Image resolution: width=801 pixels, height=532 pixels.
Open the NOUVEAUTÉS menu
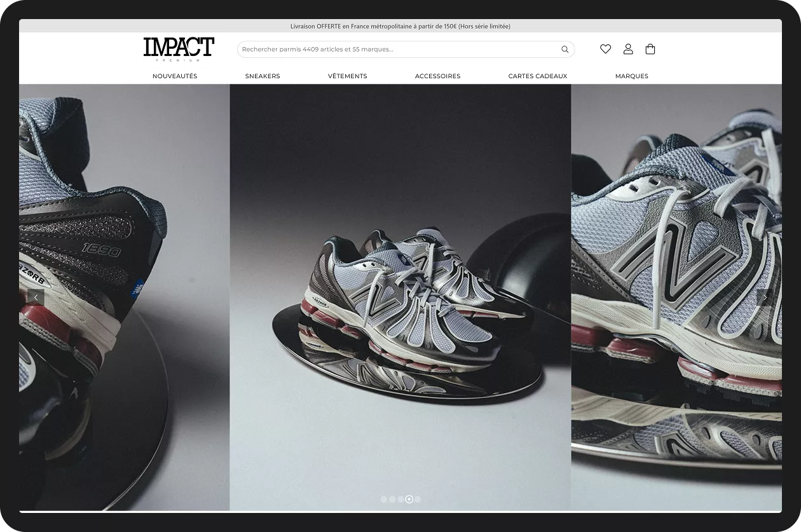point(175,76)
